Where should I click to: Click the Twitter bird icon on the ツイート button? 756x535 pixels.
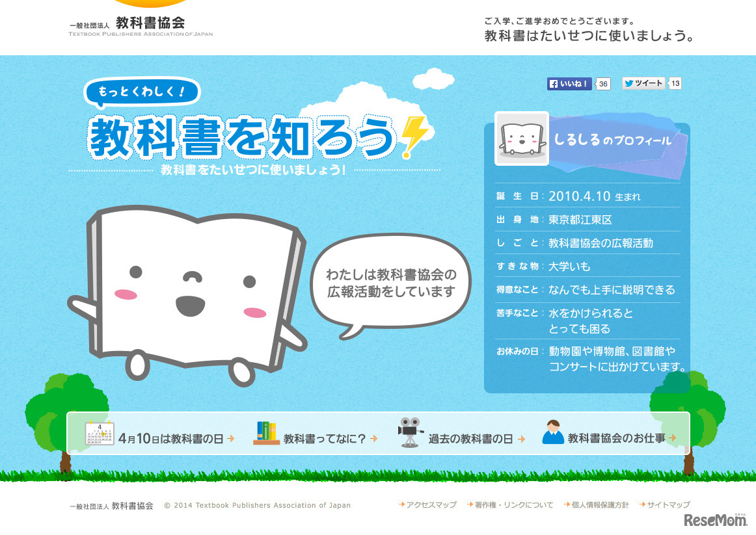coord(628,83)
